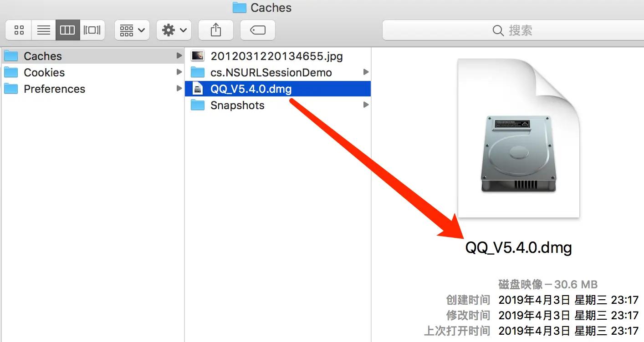
Task: Click the search magnifier icon
Action: (x=498, y=30)
